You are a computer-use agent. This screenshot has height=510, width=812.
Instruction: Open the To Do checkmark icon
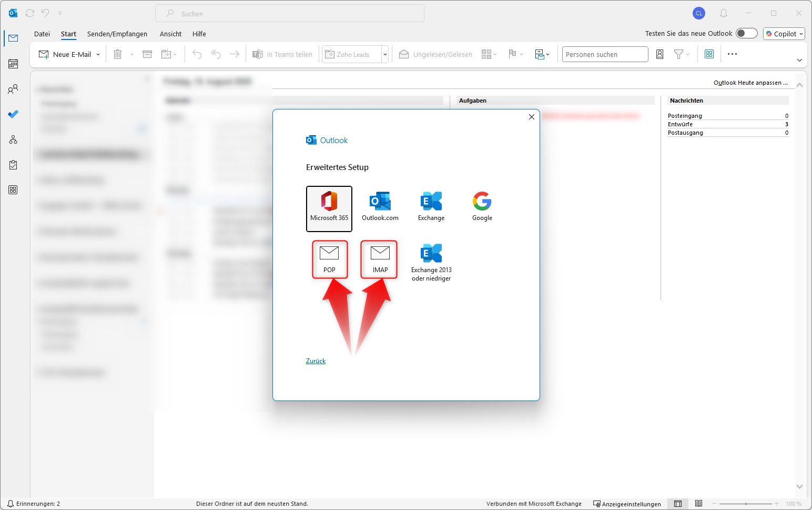(x=13, y=114)
